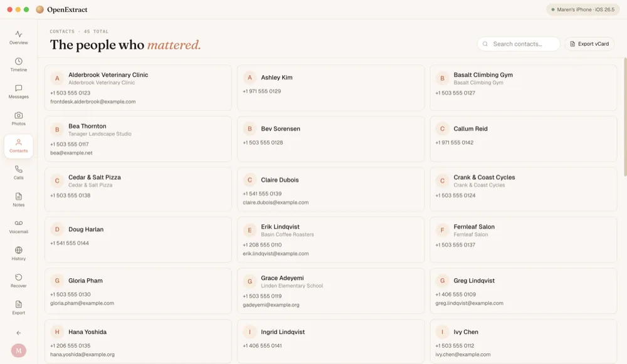The image size is (627, 364).
Task: Export contacts as vCard
Action: 589,44
